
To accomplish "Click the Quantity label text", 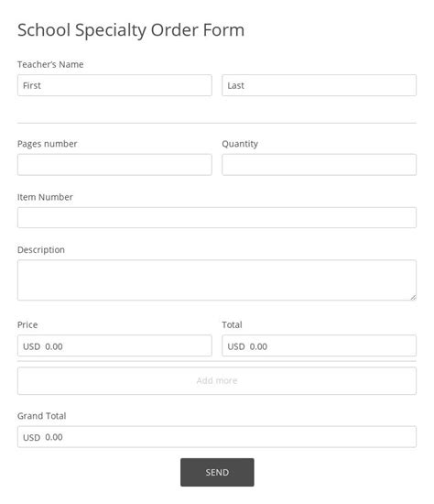I will (240, 144).
